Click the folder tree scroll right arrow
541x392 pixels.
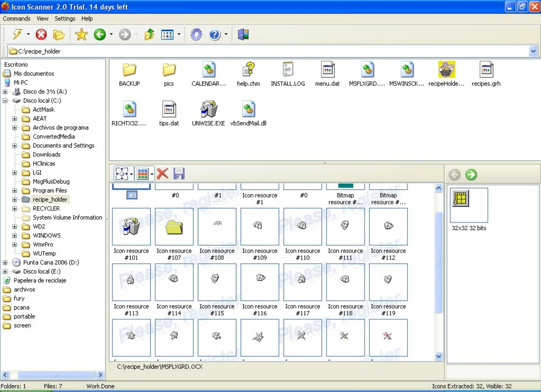100,375
